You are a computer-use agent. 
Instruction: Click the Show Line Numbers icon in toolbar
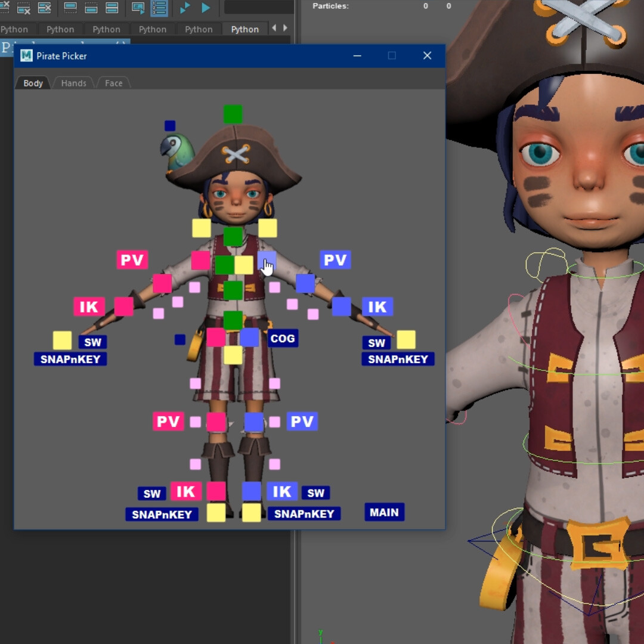pyautogui.click(x=159, y=8)
